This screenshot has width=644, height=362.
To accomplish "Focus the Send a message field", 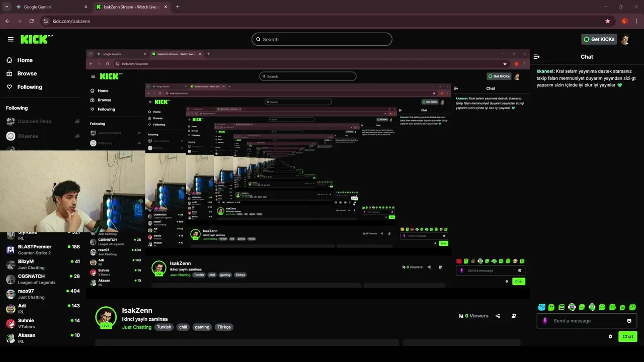I will click(587, 321).
